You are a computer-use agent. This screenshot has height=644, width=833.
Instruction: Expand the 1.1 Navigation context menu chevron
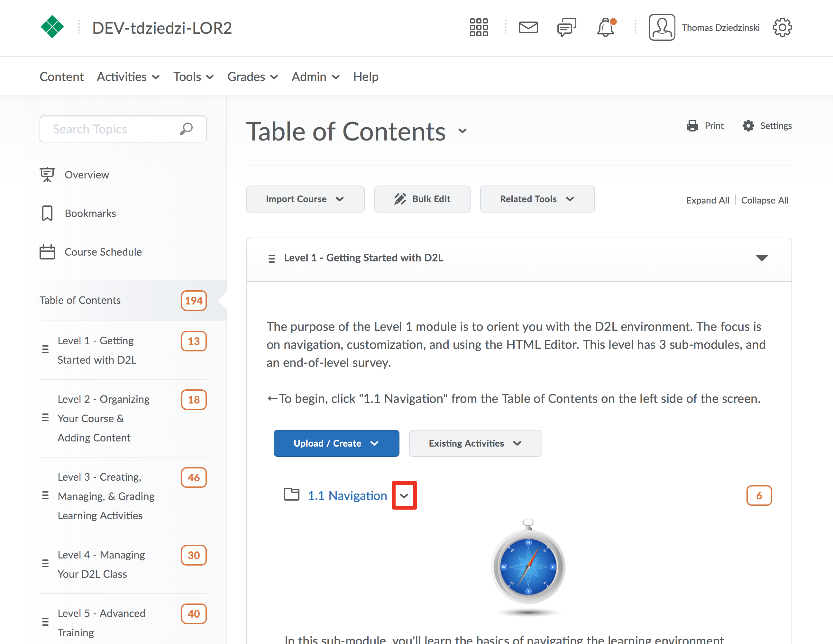click(404, 495)
